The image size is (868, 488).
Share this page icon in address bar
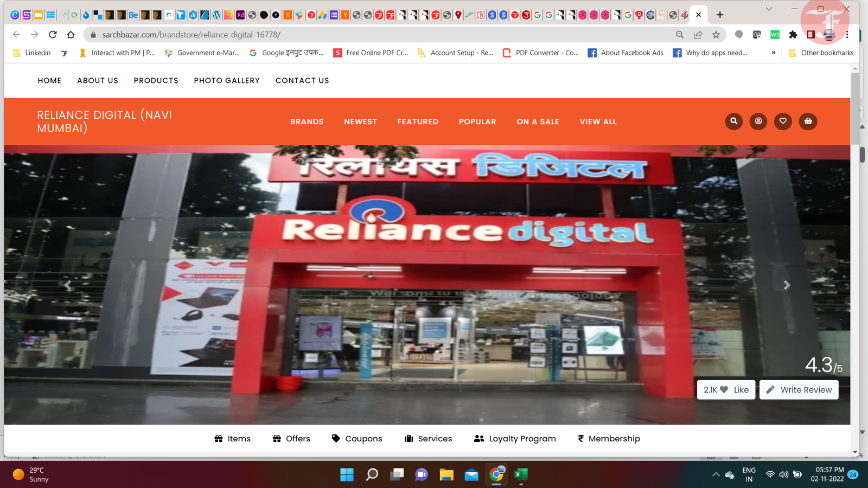(698, 35)
